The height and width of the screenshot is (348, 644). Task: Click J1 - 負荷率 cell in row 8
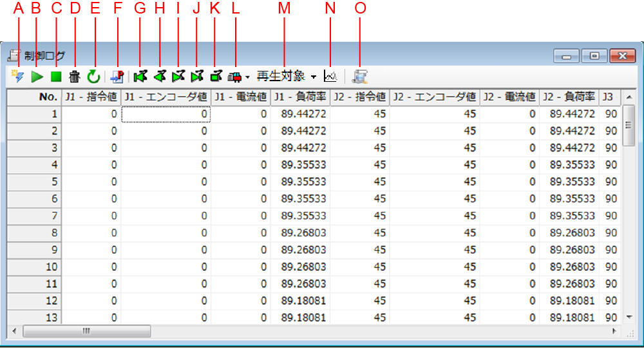pos(299,232)
